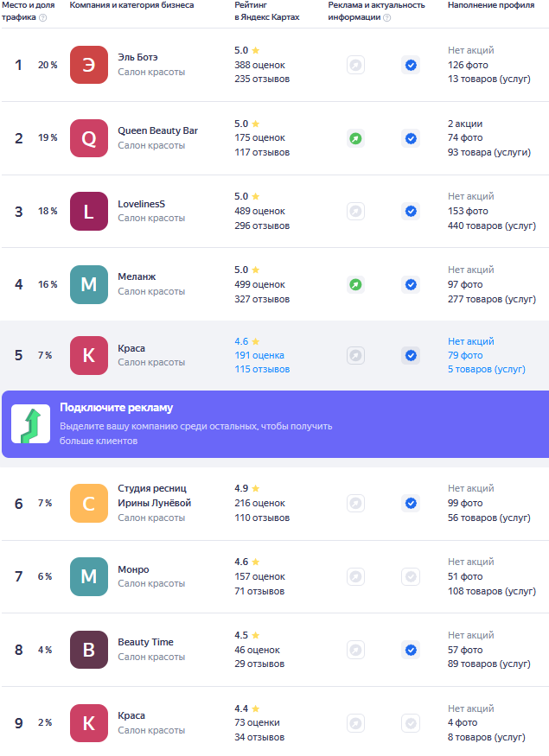This screenshot has height=756, width=549.
Task: Click the advertising icon in Beauty Time row
Action: (355, 650)
